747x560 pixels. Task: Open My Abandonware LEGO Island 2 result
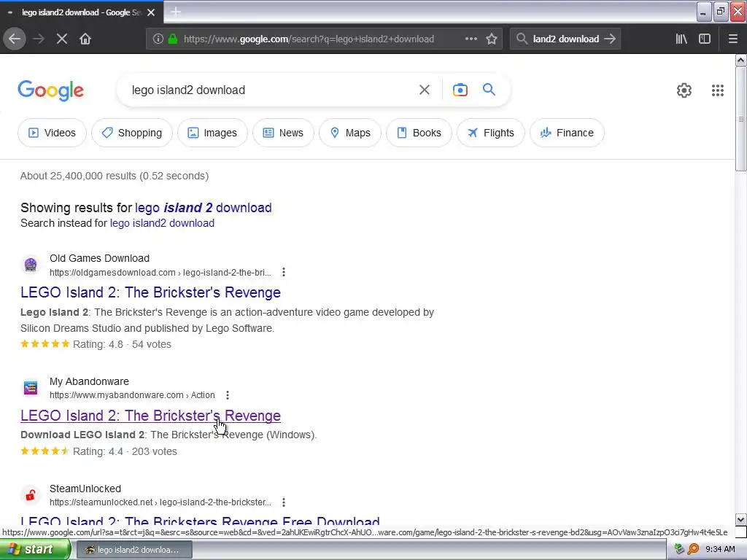(150, 416)
